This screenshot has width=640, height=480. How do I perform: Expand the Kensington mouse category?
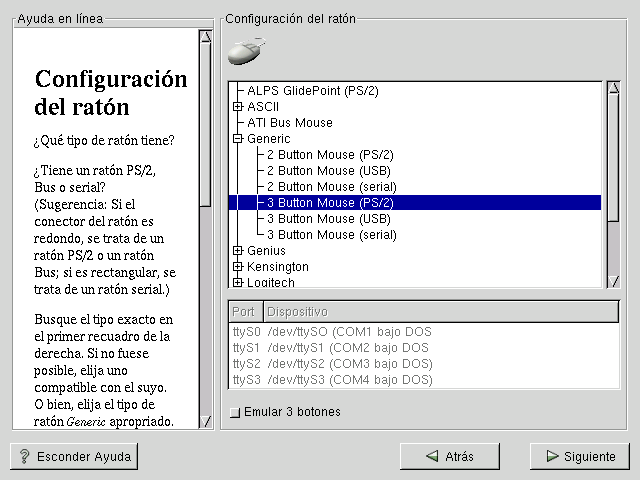pyautogui.click(x=238, y=267)
